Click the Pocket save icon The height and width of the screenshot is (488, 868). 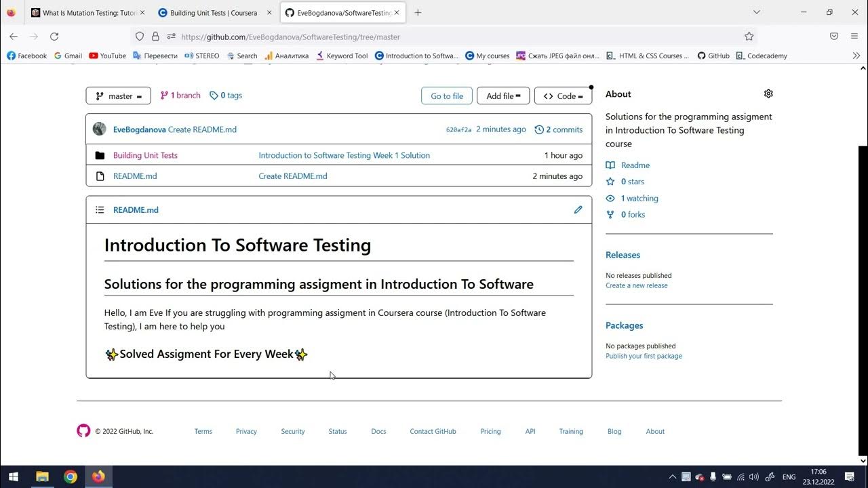pyautogui.click(x=834, y=37)
